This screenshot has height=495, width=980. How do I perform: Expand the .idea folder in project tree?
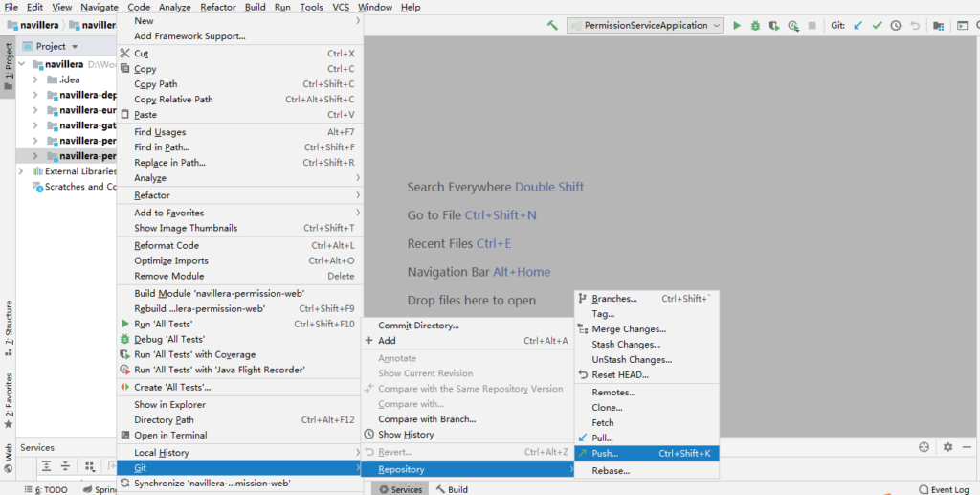tap(35, 80)
